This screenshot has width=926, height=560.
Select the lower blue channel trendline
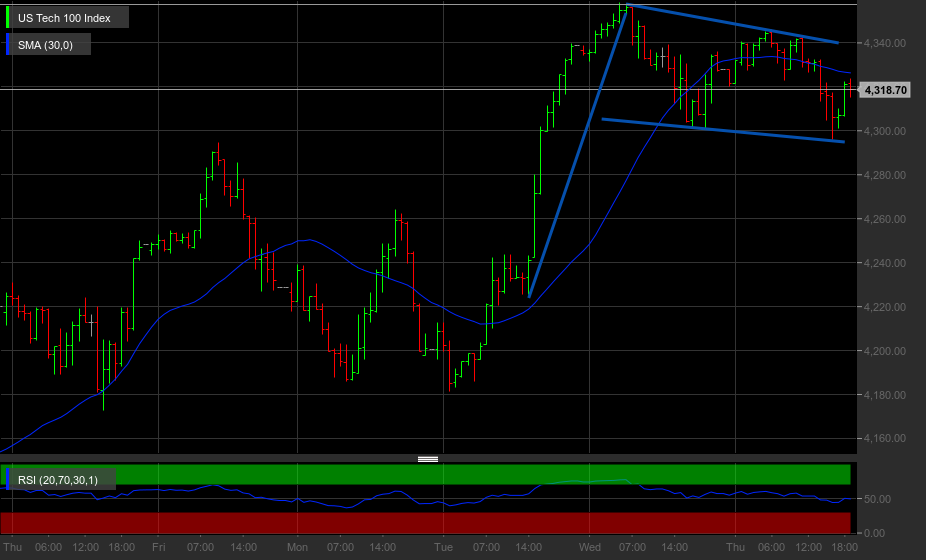[x=723, y=131]
